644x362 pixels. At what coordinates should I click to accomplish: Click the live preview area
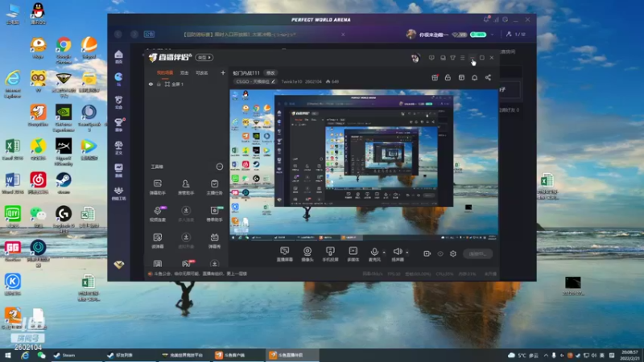tap(364, 165)
